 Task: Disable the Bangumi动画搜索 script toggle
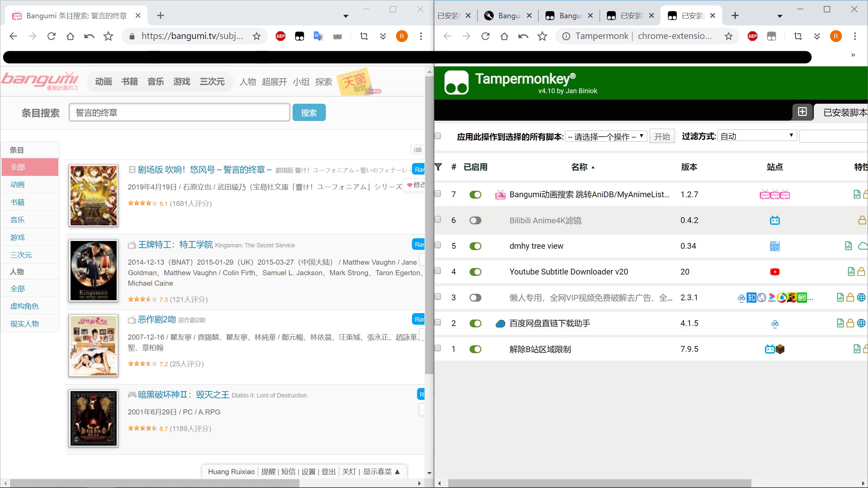(475, 195)
